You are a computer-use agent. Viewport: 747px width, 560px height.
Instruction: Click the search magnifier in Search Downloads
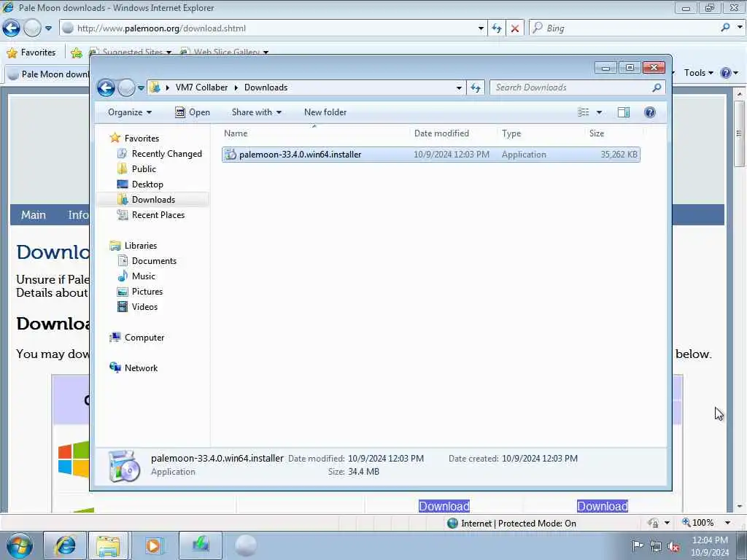[x=657, y=87]
